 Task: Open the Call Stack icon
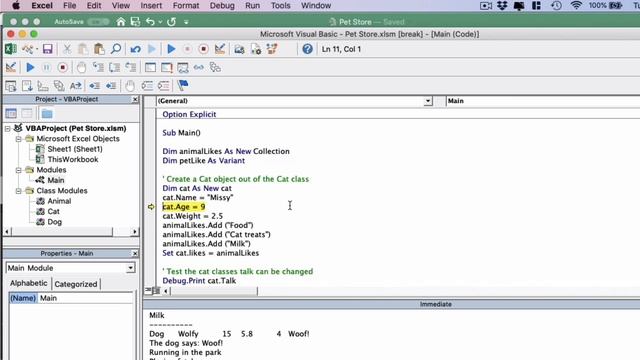[215, 67]
